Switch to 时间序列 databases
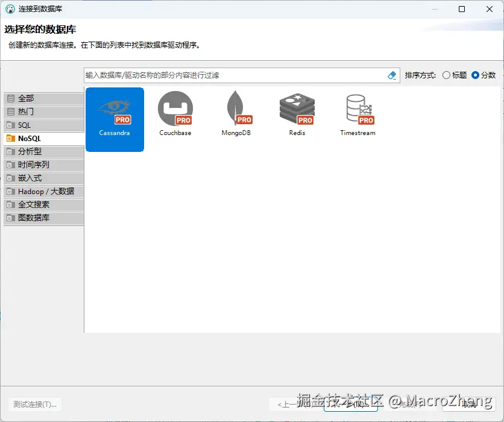The height and width of the screenshot is (422, 504). pos(44,165)
